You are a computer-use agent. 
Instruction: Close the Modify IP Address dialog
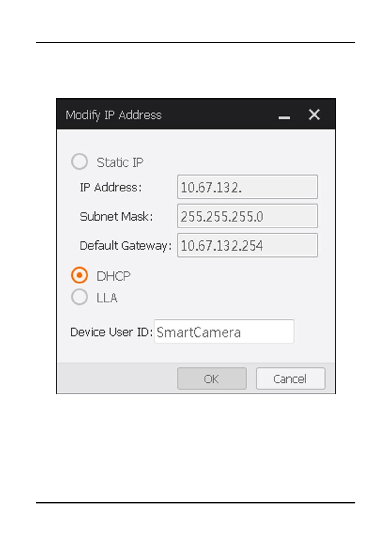pos(314,114)
